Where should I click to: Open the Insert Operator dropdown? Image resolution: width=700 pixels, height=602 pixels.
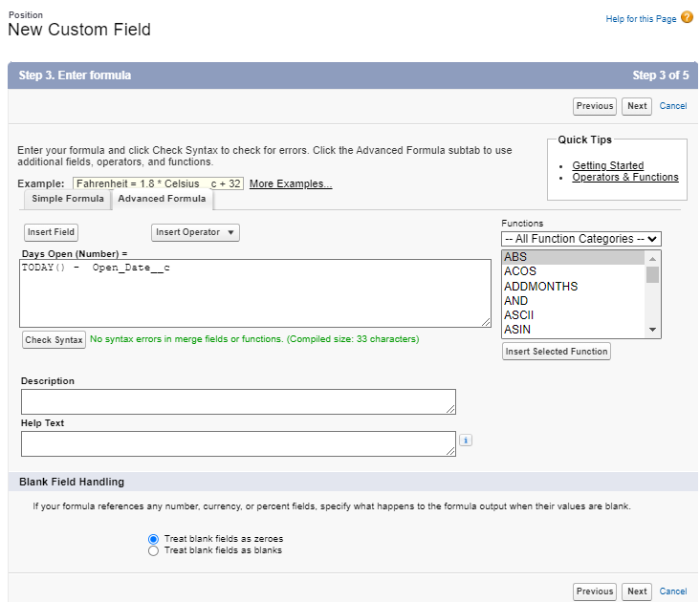click(195, 232)
